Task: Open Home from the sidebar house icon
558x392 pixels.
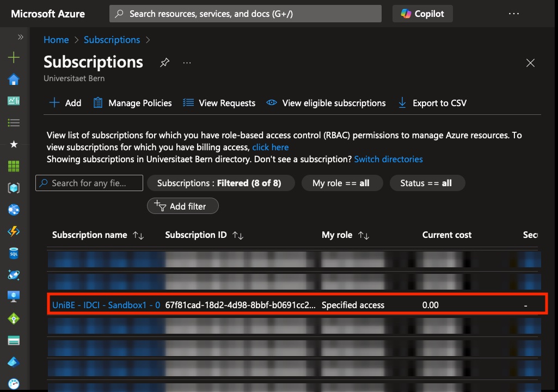Action: pyautogui.click(x=14, y=79)
